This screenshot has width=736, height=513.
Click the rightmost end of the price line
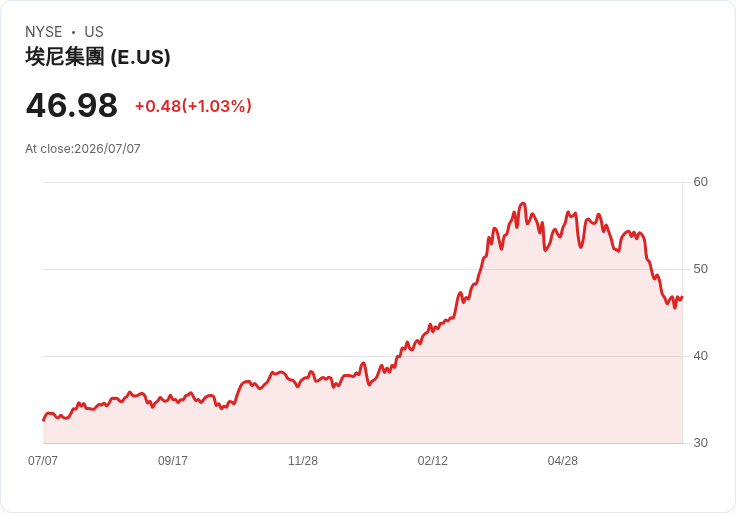click(x=682, y=297)
